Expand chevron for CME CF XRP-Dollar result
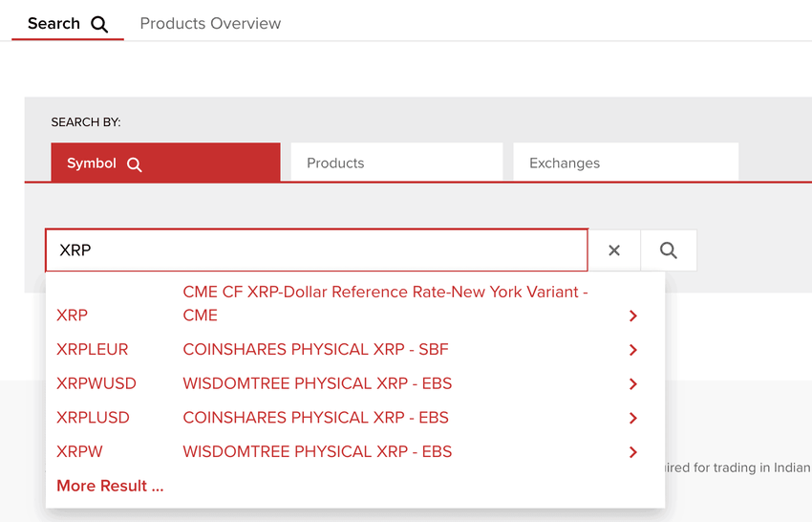Image resolution: width=812 pixels, height=522 pixels. [632, 315]
